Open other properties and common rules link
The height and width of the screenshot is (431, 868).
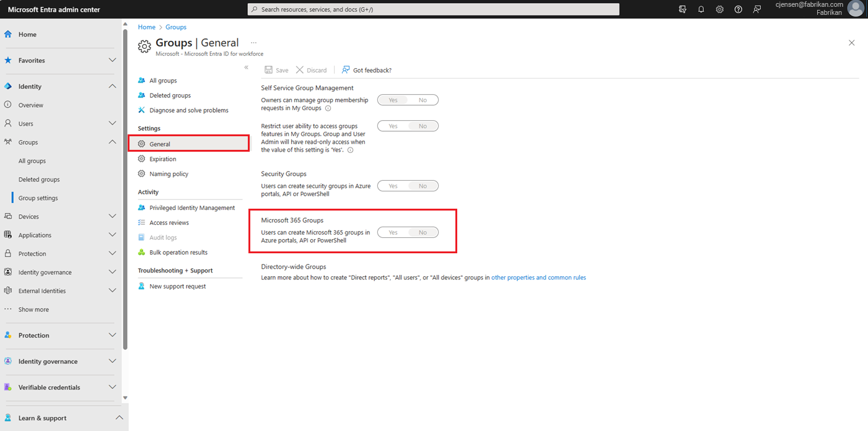[x=538, y=277]
